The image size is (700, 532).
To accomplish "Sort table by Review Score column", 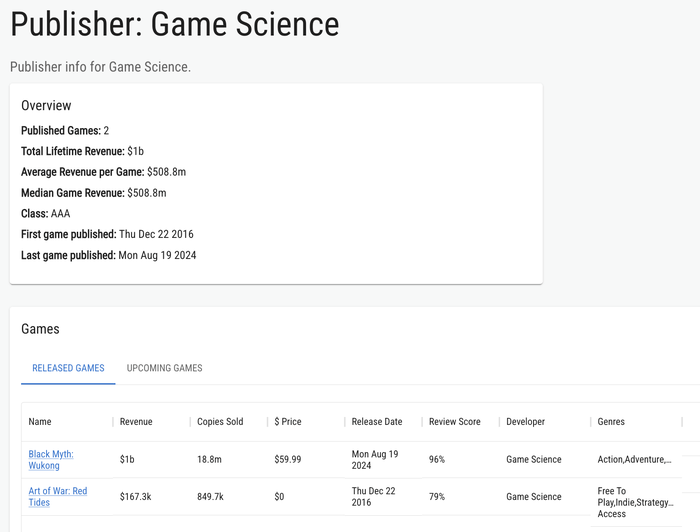I will [x=454, y=421].
